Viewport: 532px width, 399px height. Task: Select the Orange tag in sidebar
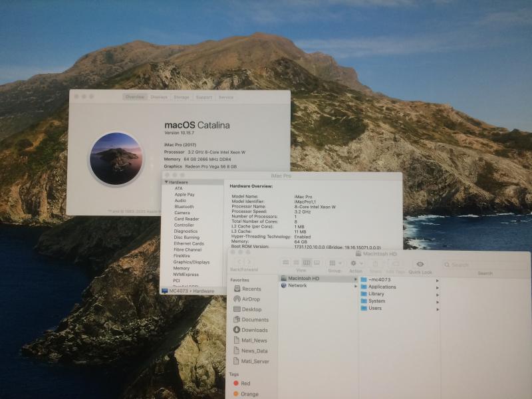246,394
